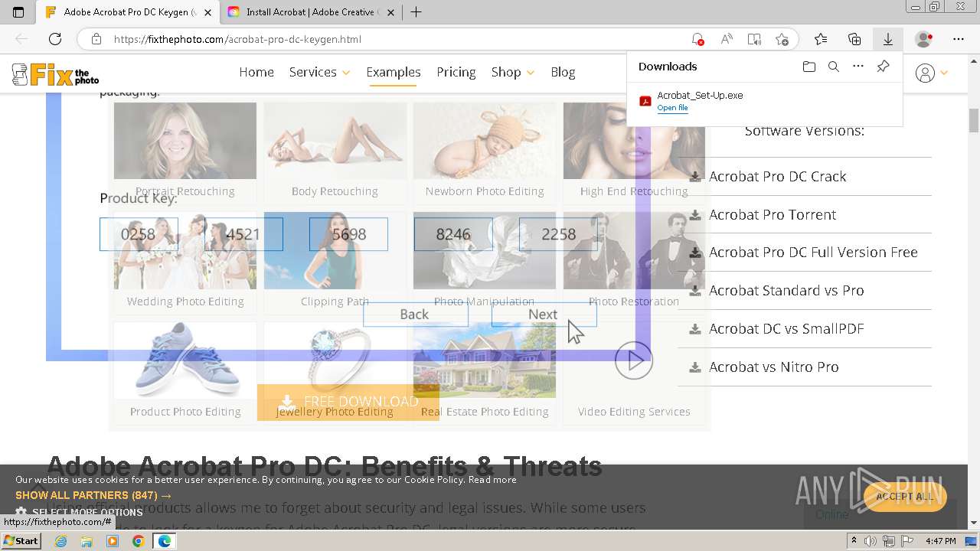The width and height of the screenshot is (980, 551).
Task: View site information via the lock icon
Action: (x=96, y=39)
